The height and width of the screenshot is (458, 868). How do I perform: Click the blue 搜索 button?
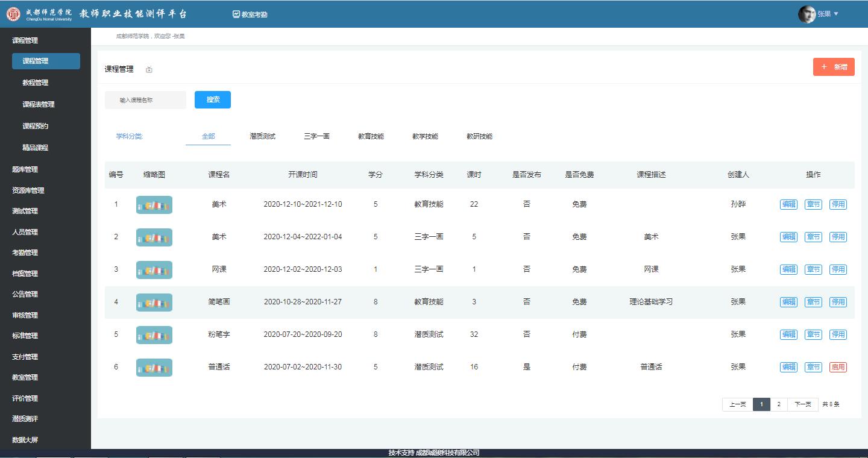213,100
